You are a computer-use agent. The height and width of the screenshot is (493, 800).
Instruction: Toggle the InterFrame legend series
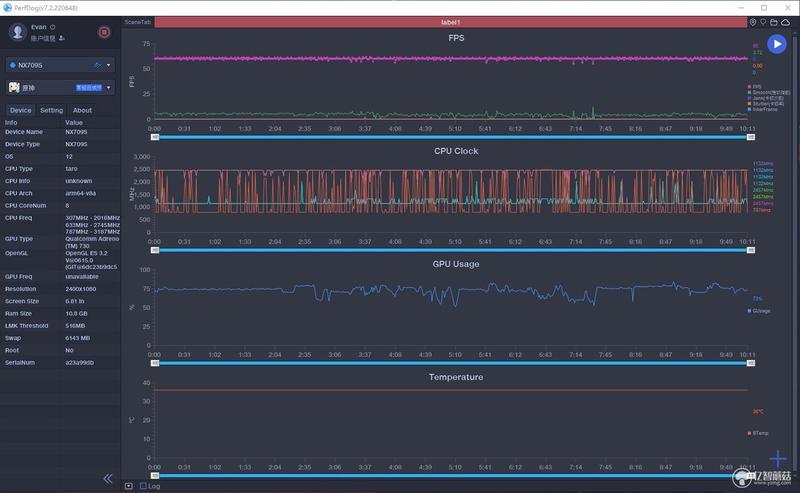(763, 109)
